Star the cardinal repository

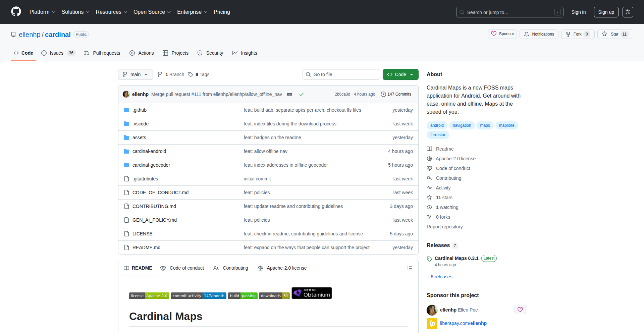coord(615,34)
